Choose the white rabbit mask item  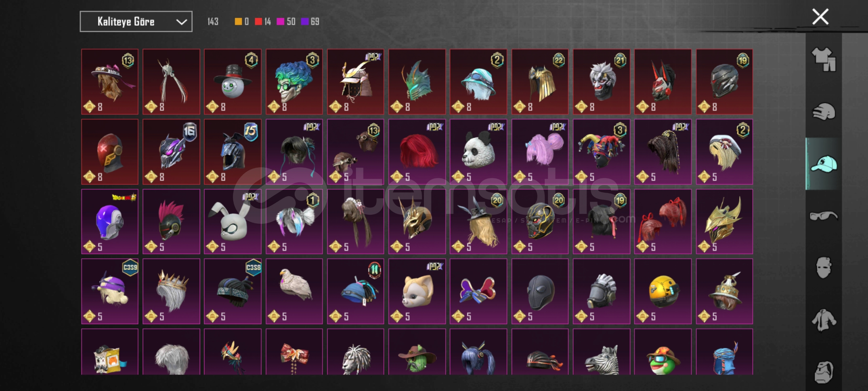coord(233,222)
